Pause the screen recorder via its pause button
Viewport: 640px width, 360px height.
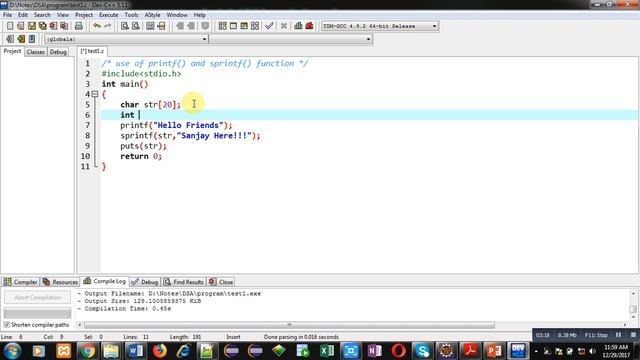(619, 335)
